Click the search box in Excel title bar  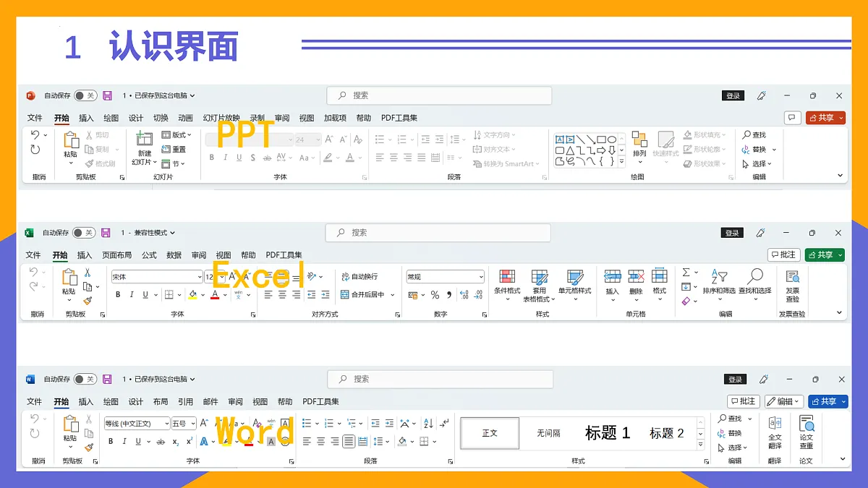[x=438, y=233]
